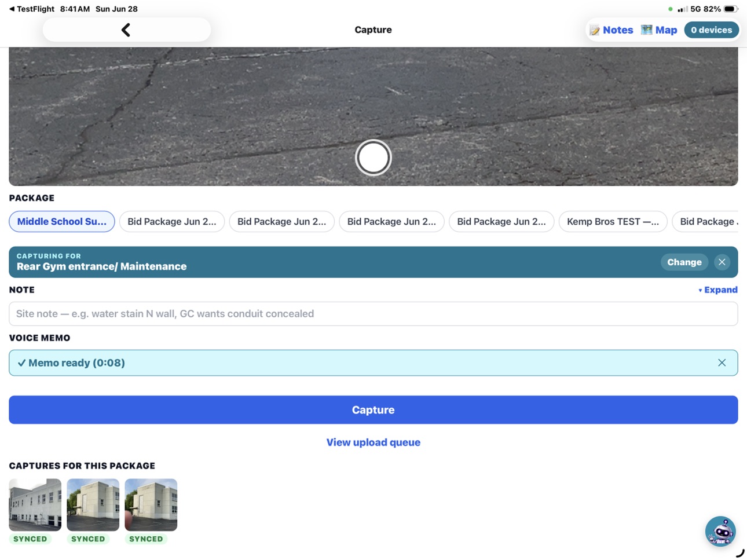Viewport: 747px width, 560px height.
Task: Open the robot assistant chat bubble
Action: click(x=720, y=531)
